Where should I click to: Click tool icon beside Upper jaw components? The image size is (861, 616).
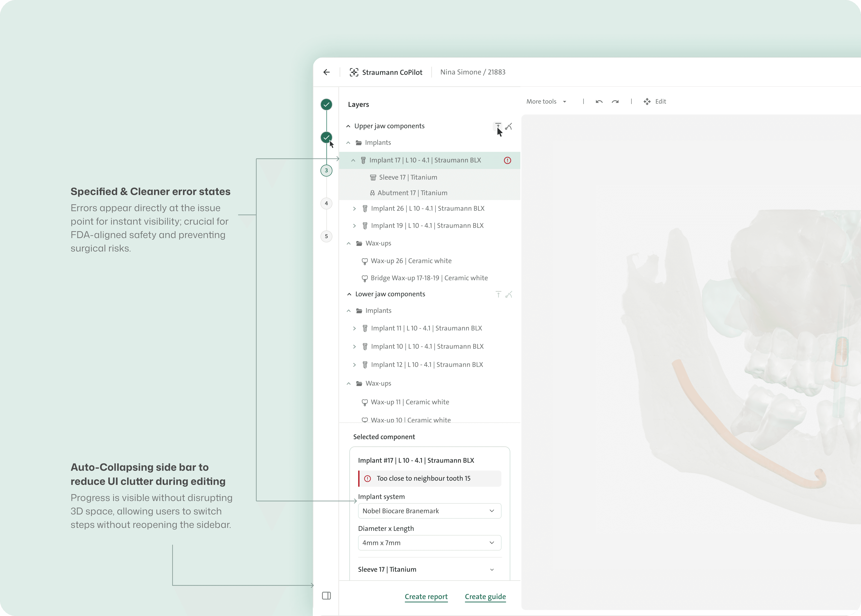[x=509, y=126]
